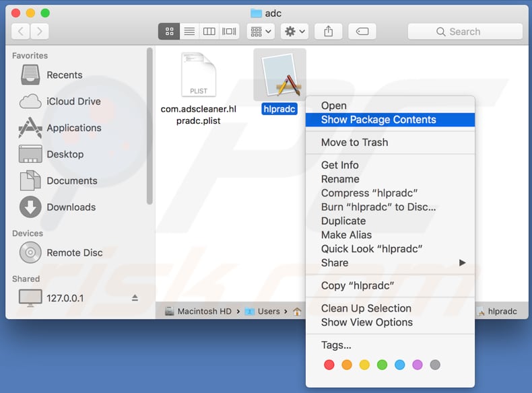532x393 pixels.
Task: Switch to Cover Flow view
Action: click(x=230, y=31)
